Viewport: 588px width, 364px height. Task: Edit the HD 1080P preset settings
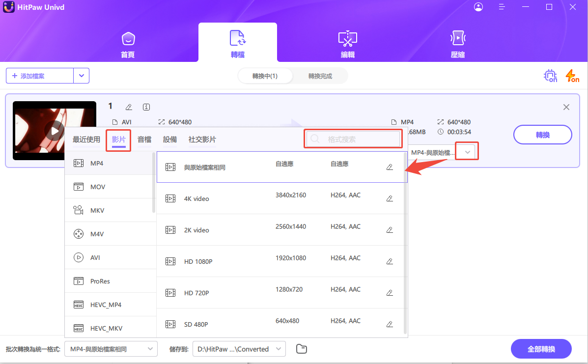390,261
